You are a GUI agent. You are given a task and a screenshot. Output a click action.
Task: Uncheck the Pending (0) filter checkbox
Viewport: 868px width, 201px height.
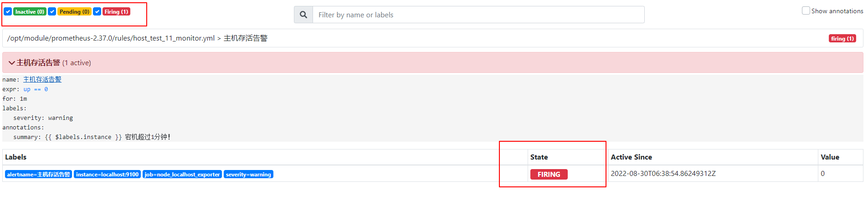(52, 11)
